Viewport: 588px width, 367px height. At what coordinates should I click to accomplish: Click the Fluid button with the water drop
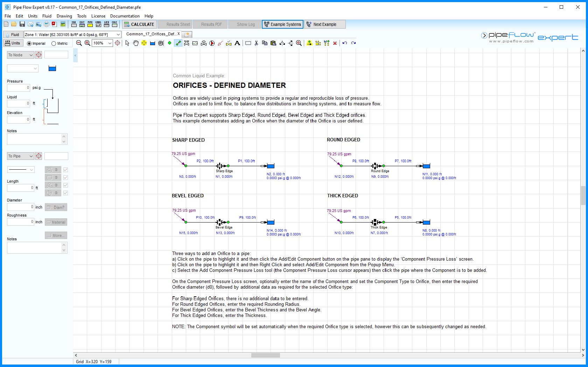[13, 34]
